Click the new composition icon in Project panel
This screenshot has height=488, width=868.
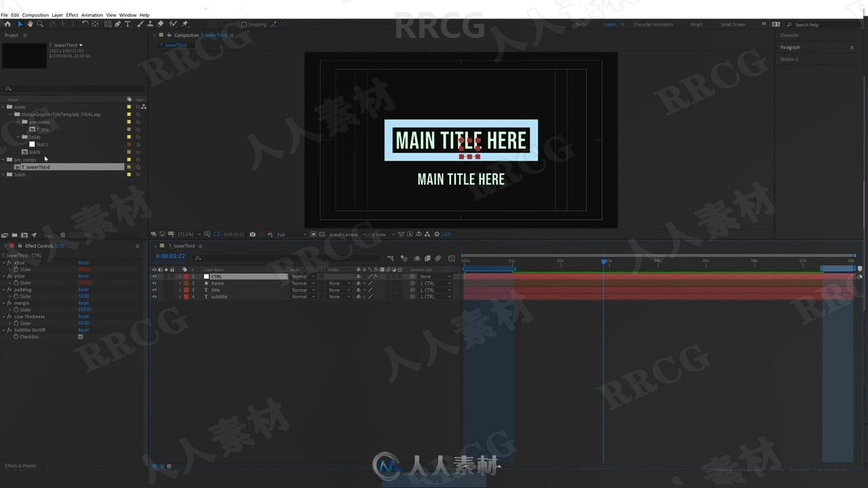24,235
